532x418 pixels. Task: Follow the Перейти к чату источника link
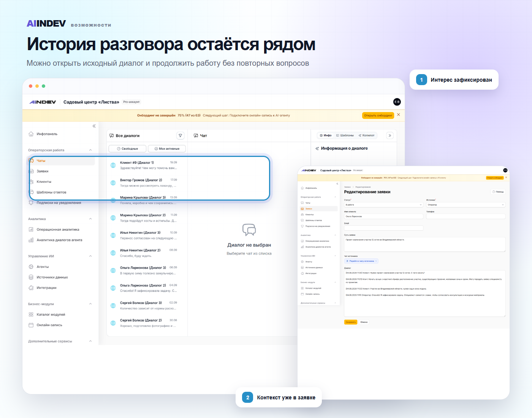[361, 261]
